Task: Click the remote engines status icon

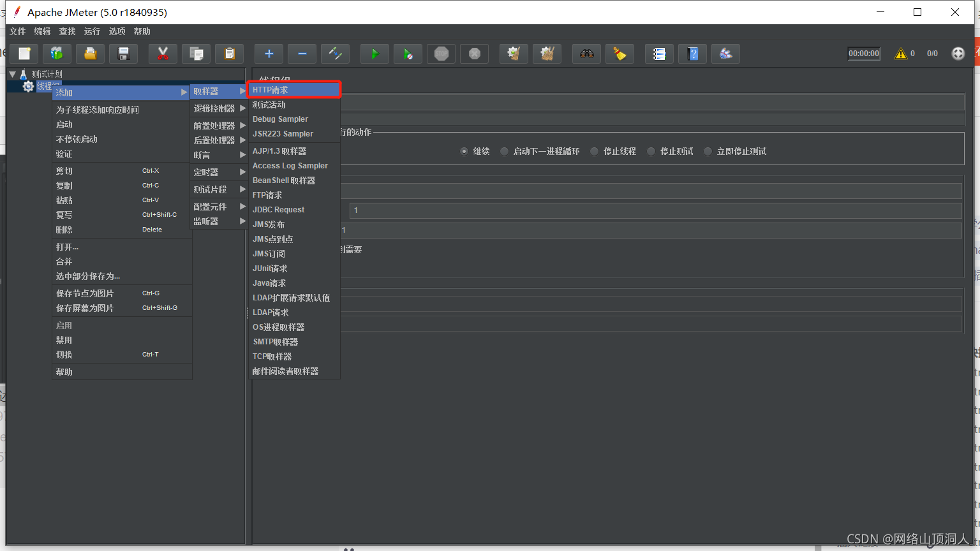Action: point(958,54)
